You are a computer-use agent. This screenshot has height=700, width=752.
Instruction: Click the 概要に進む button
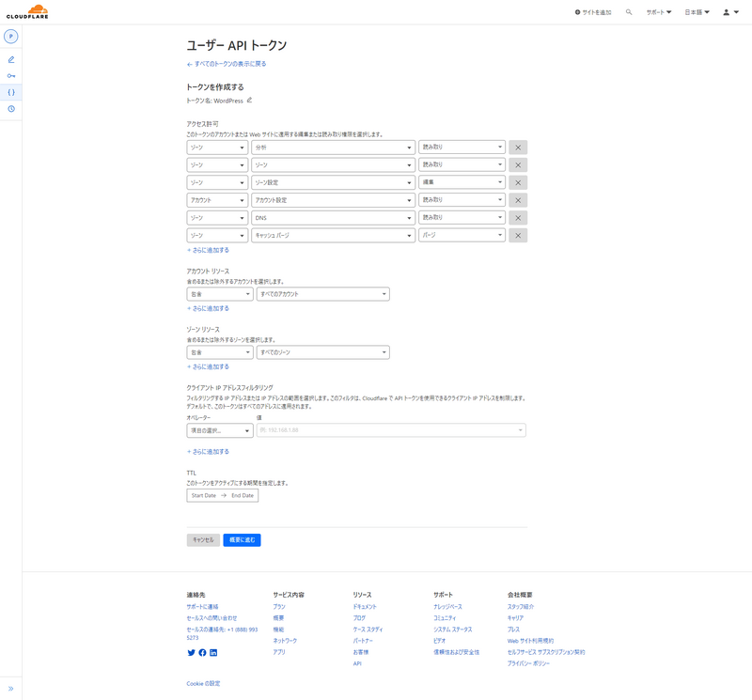point(243,539)
